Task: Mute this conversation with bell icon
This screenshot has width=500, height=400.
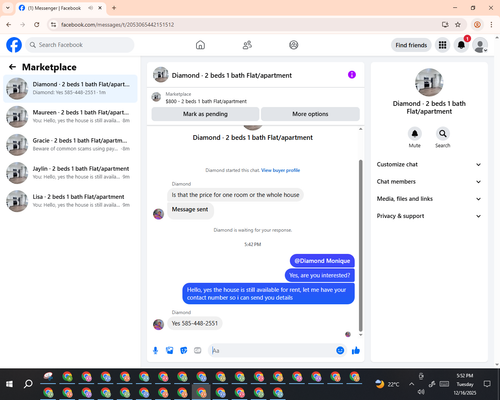Action: (x=414, y=134)
